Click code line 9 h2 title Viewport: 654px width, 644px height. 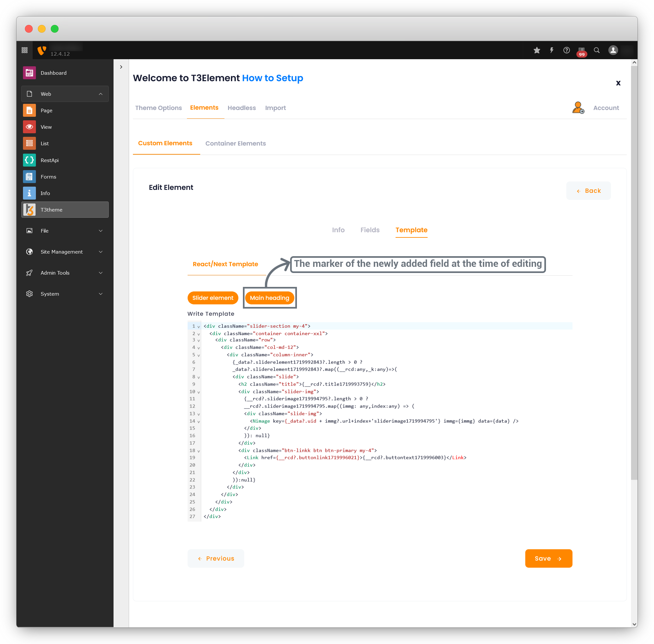[x=311, y=384]
